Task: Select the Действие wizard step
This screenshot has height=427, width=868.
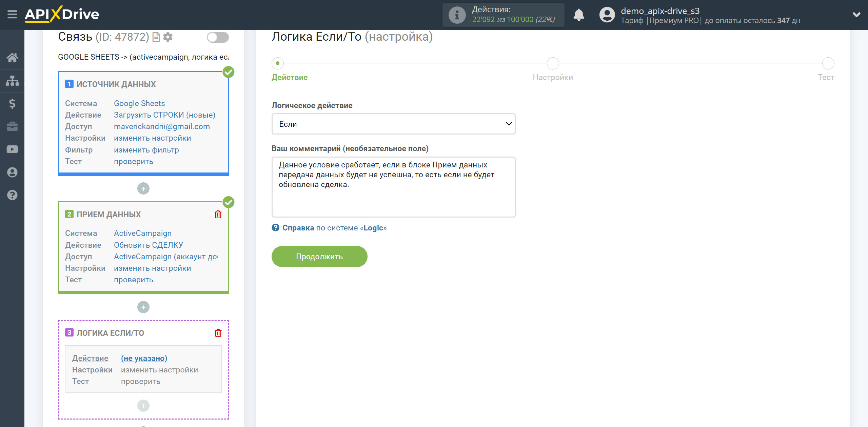Action: pyautogui.click(x=277, y=63)
